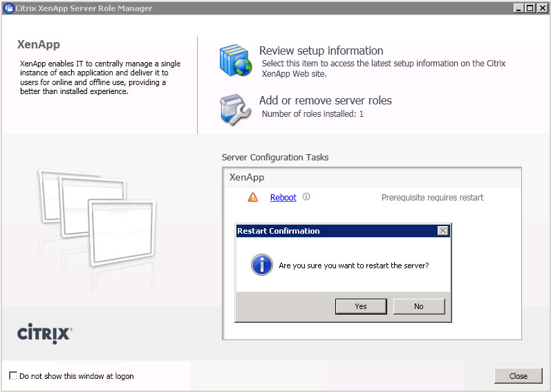Click the blue information icon in dialog

262,265
